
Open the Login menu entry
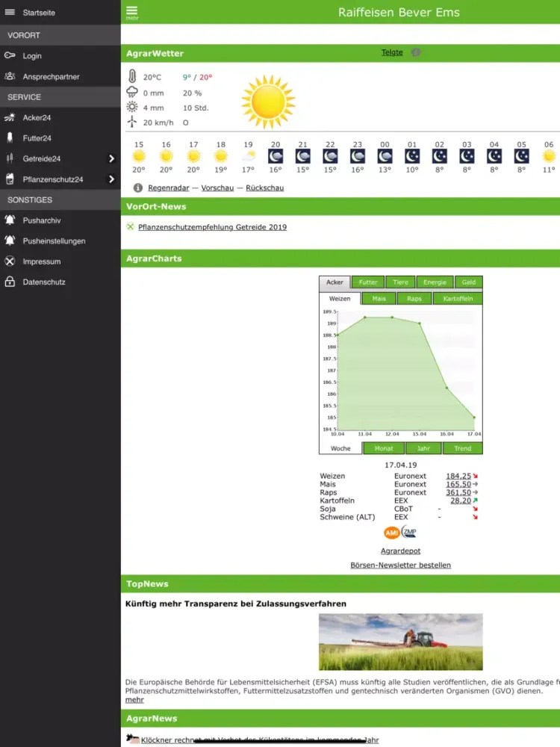click(60, 56)
